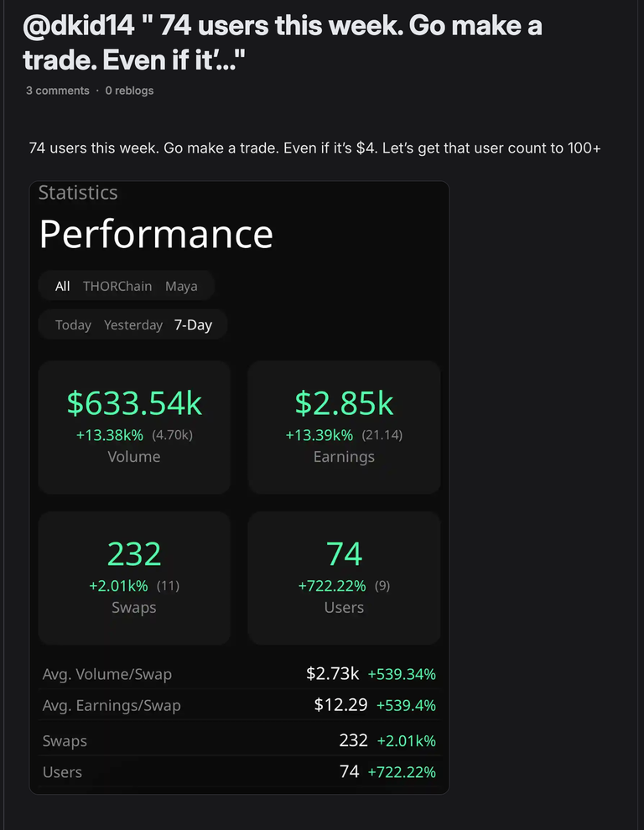Select the 7-Day time range
This screenshot has height=830, width=644.
[x=193, y=325]
